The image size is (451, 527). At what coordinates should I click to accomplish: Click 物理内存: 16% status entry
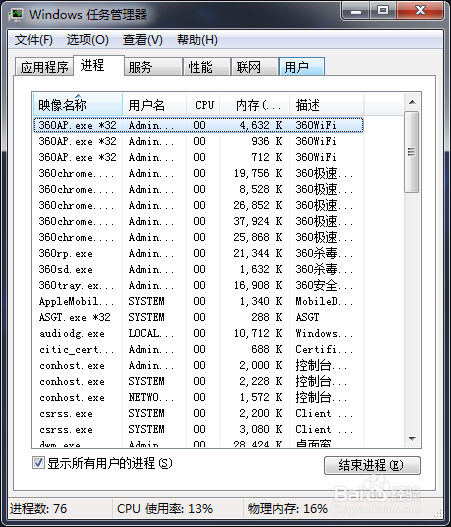click(288, 509)
